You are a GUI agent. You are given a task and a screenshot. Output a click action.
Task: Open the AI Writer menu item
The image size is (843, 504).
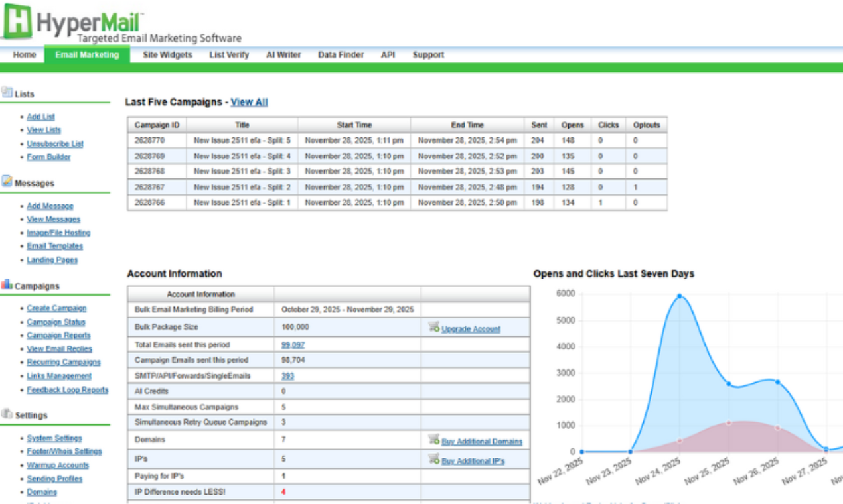[283, 55]
